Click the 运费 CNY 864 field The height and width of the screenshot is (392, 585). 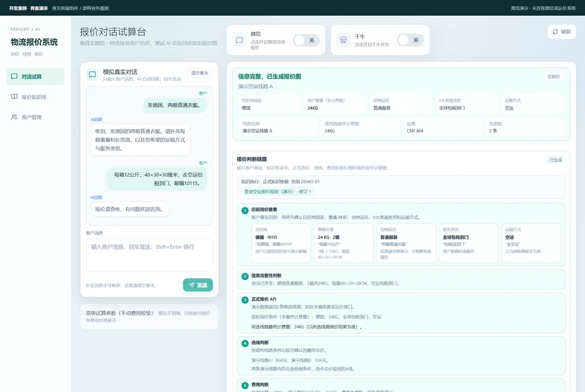point(442,127)
